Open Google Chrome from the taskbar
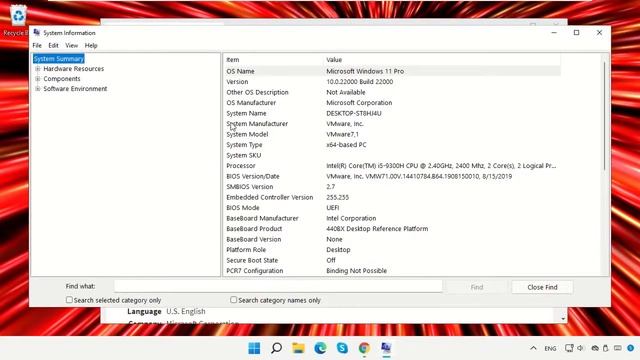The height and width of the screenshot is (360, 640). tap(364, 348)
